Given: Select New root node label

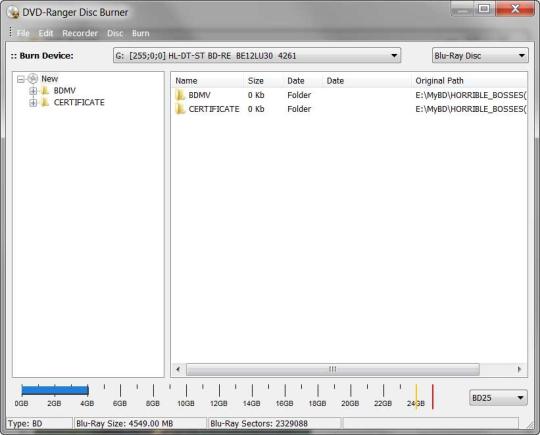Looking at the screenshot, I should pos(50,79).
